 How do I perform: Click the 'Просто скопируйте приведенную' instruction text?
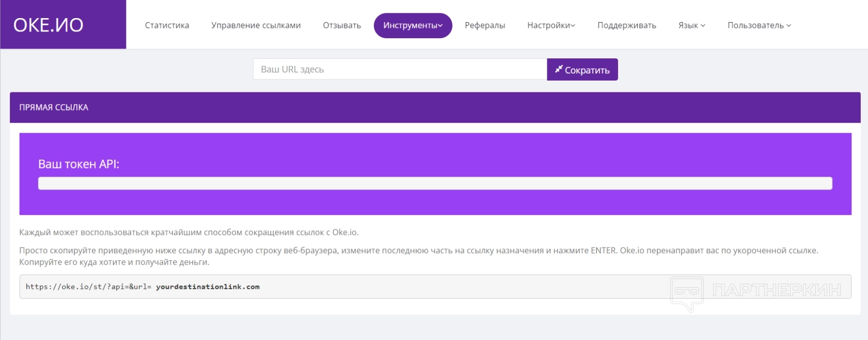point(419,256)
